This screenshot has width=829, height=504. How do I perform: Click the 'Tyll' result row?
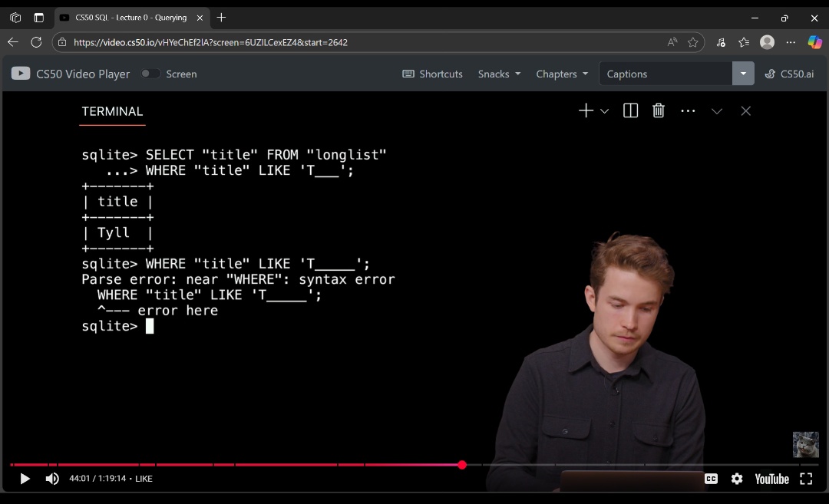[117, 232]
